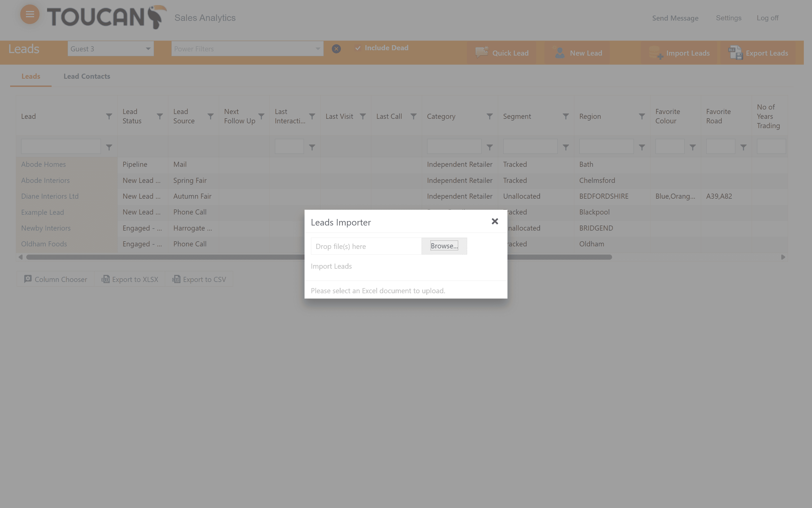The width and height of the screenshot is (812, 508).
Task: Open Settings in the top bar
Action: 729,18
